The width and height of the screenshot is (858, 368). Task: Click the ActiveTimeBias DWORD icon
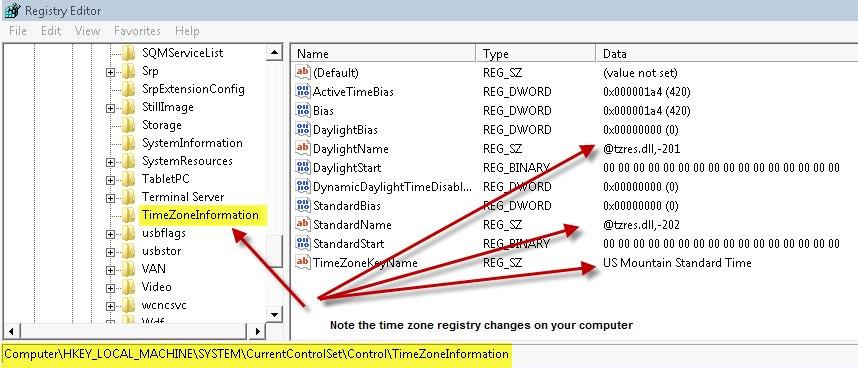[x=303, y=91]
